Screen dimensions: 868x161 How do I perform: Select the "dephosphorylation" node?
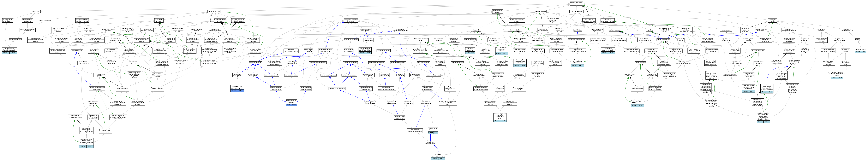pyautogui.click(x=458, y=63)
